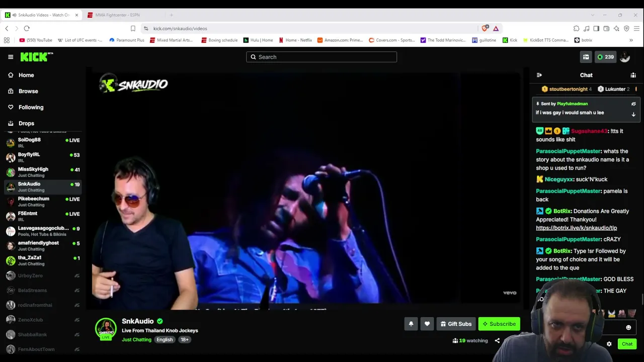Collapse the chat panel using the arrow icon
Viewport: 644px width, 362px height.
539,75
